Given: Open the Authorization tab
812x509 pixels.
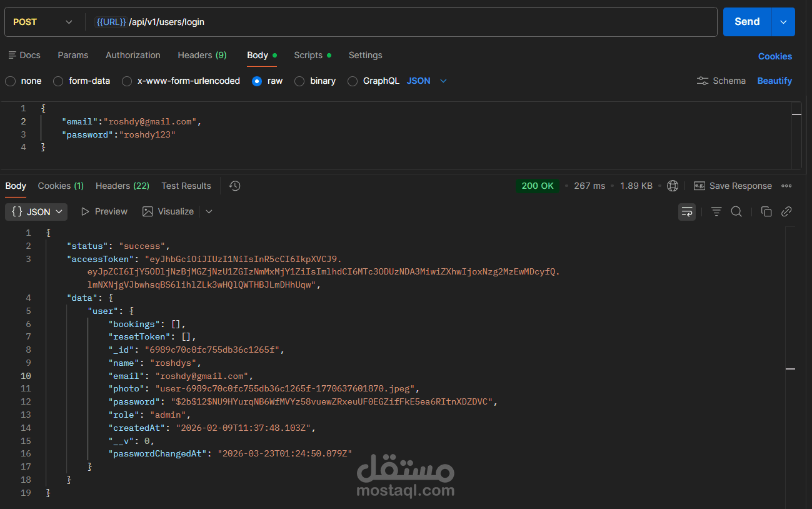Looking at the screenshot, I should tap(133, 55).
